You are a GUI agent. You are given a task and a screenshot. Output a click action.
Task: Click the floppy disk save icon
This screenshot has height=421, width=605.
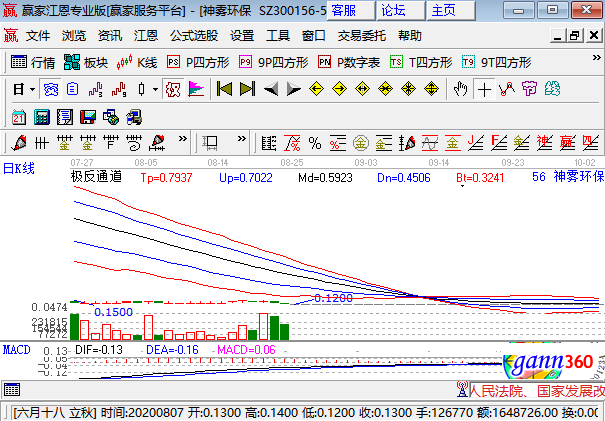click(88, 117)
